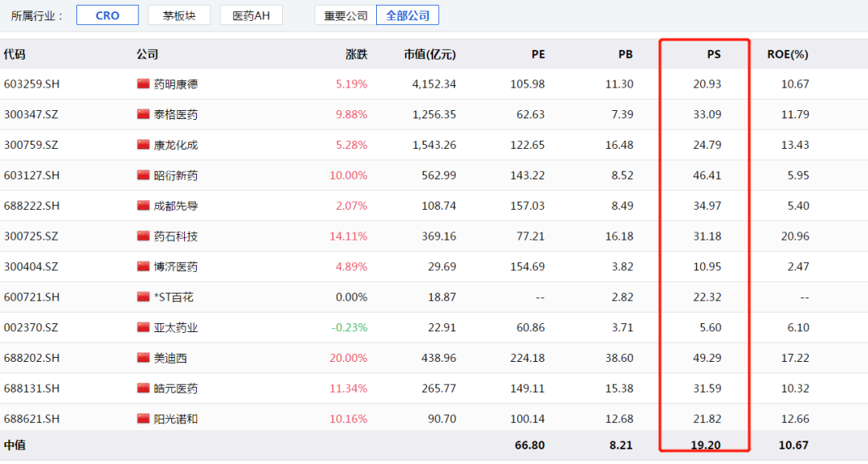Click China flag icon beside 泰格医药
The image size is (868, 464).
(x=143, y=114)
